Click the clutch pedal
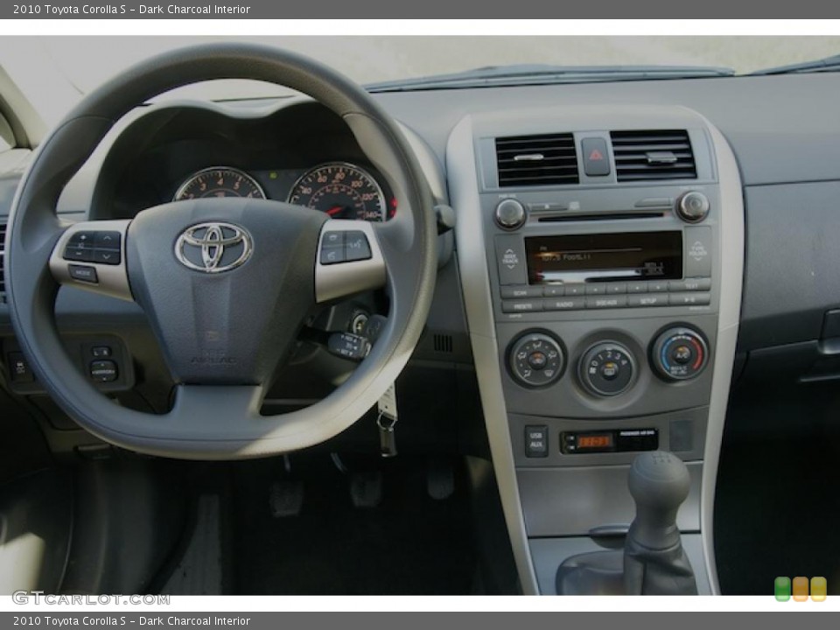The image size is (840, 630). 285,497
